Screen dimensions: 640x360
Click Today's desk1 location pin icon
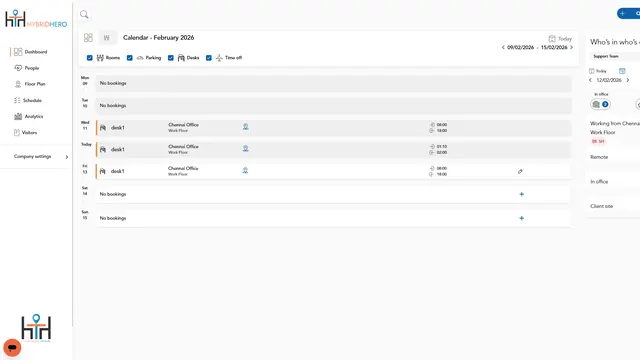click(x=245, y=149)
